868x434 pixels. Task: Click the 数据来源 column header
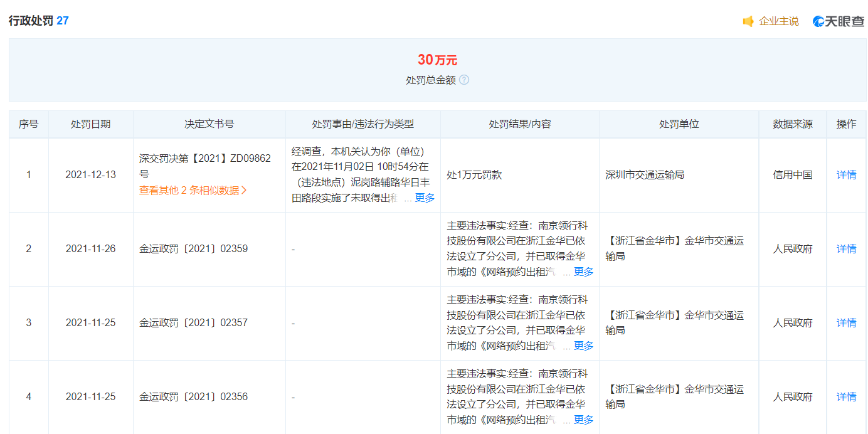coord(792,124)
